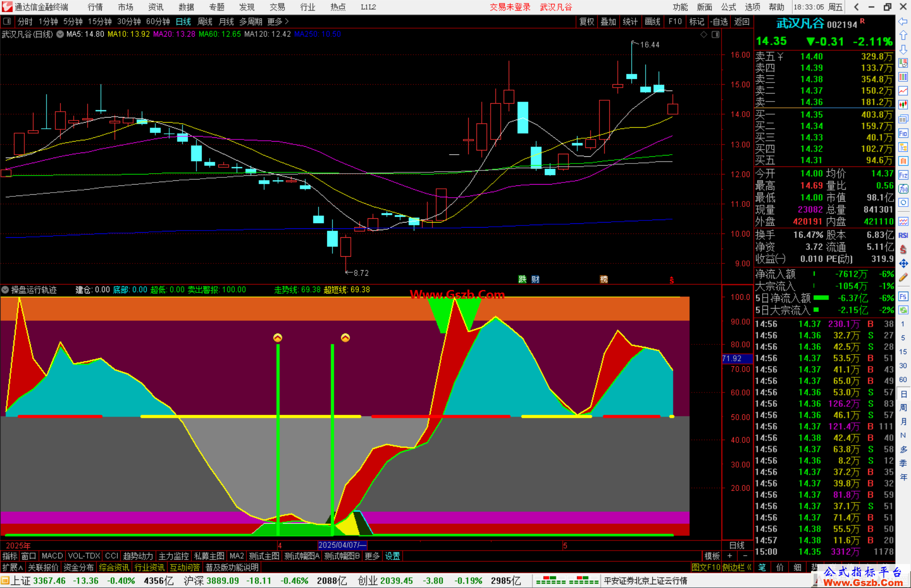911x588 pixels.
Task: Toggle the 操盘运行轨迹 indicator round button
Action: [5, 290]
